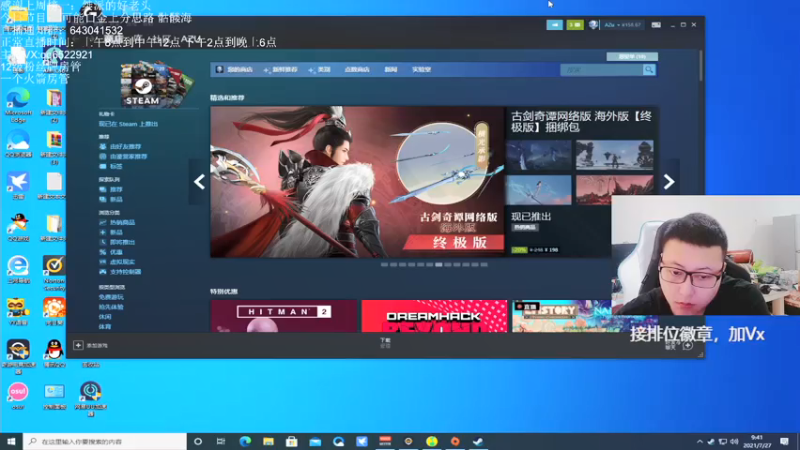This screenshot has width=800, height=450.
Task: Click the friends recommendation icon in sidebar
Action: pyautogui.click(x=103, y=146)
